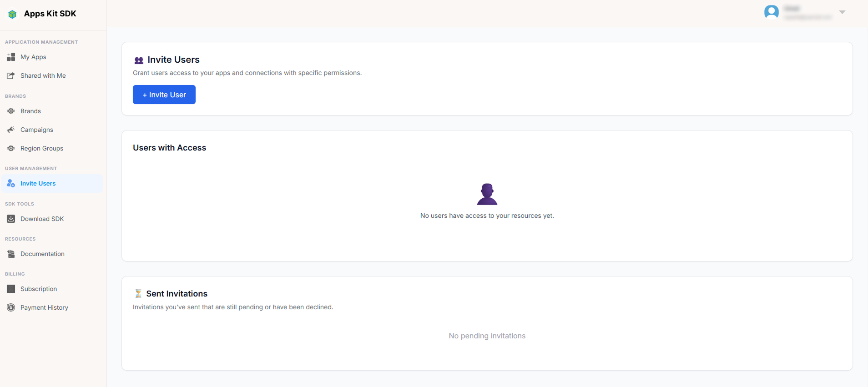This screenshot has height=387, width=868.
Task: Go to the Subscription page
Action: pos(52,289)
